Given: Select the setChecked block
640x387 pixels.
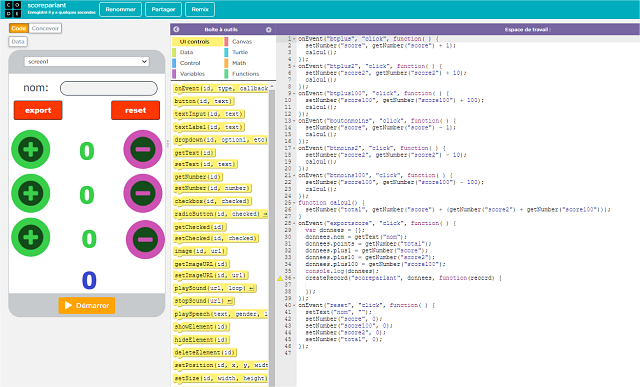Looking at the screenshot, I should [x=216, y=238].
